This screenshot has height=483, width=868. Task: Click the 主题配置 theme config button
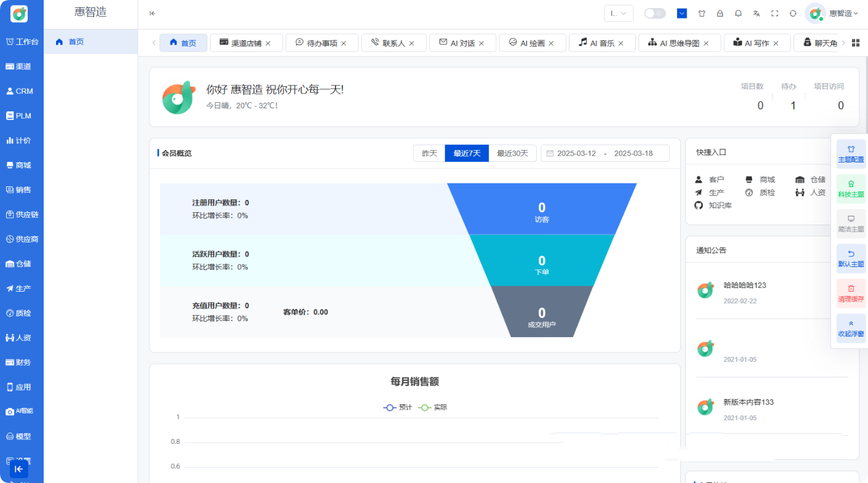851,154
